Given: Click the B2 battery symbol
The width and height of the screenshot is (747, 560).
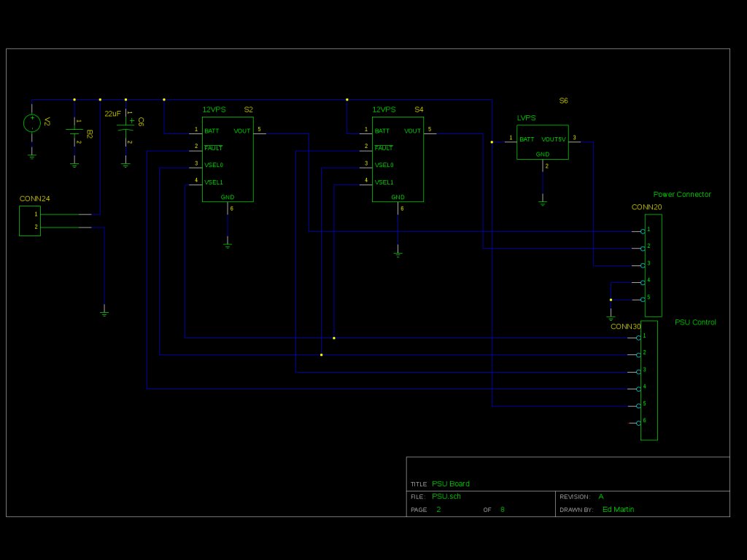Looking at the screenshot, I should (74, 131).
